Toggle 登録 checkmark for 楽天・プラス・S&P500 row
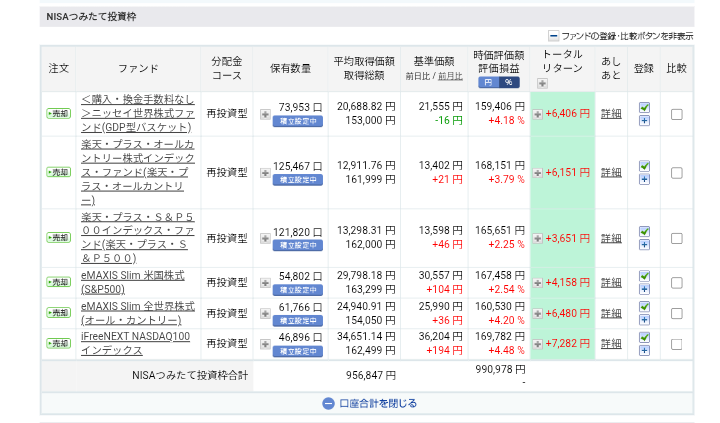The height and width of the screenshot is (423, 720). point(644,231)
